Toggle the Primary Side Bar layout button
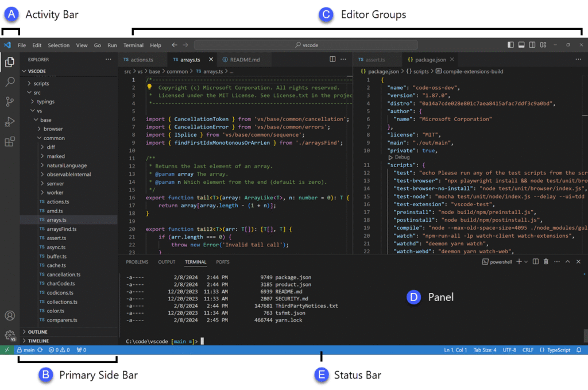588x390 pixels. 510,45
